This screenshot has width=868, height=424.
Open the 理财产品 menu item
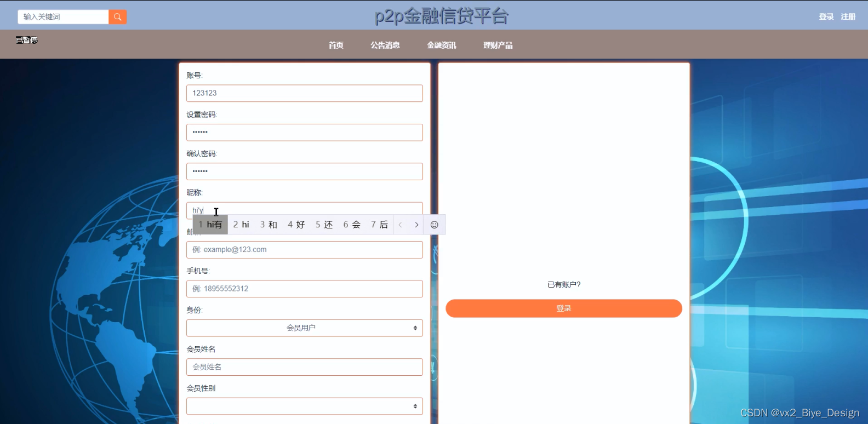[x=498, y=45]
